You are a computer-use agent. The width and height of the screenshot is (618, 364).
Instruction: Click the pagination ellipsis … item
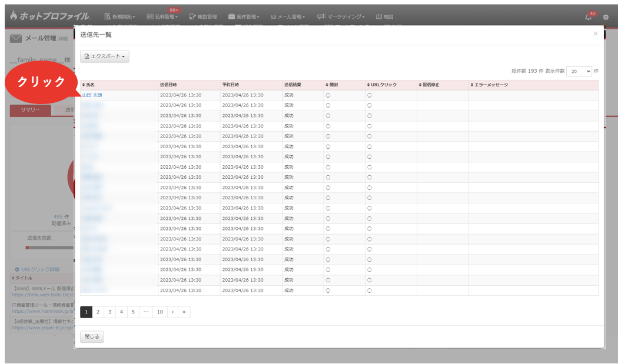(x=146, y=312)
